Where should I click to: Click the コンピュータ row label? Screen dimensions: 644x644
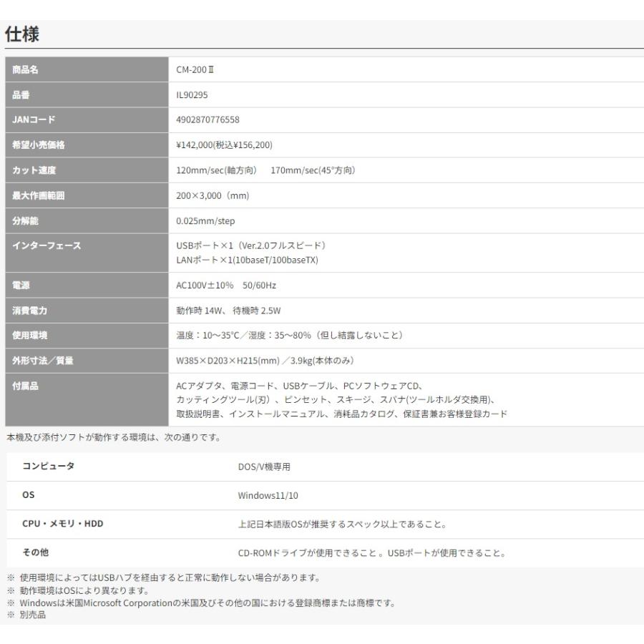[x=49, y=466]
